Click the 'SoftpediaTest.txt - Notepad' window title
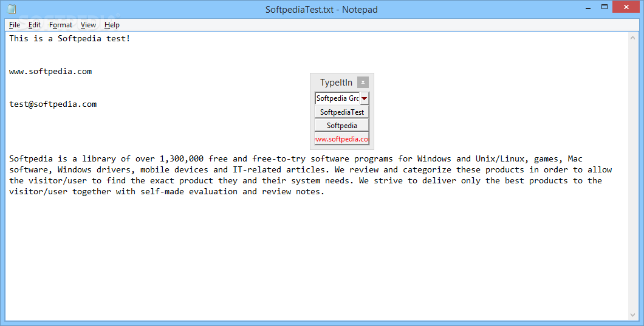644x326 pixels. [x=321, y=10]
